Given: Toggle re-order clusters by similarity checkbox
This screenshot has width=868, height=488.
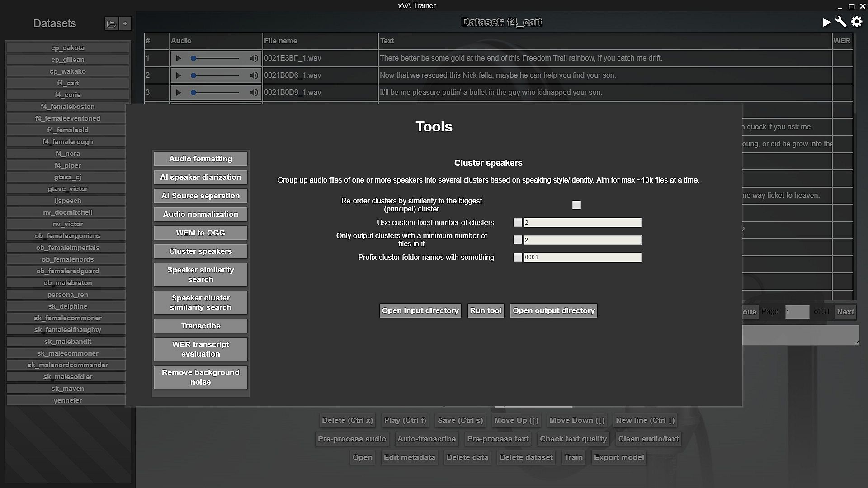Looking at the screenshot, I should point(576,205).
